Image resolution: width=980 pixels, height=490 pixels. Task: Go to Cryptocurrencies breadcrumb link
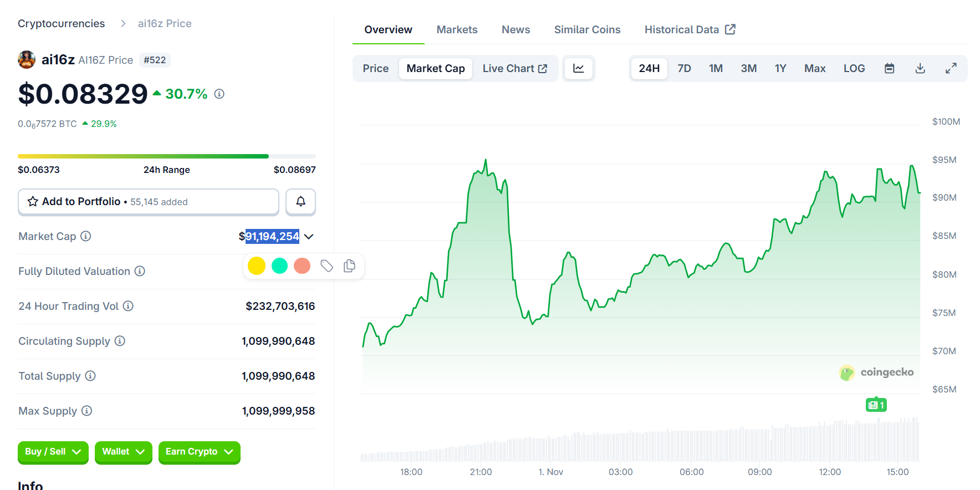61,24
